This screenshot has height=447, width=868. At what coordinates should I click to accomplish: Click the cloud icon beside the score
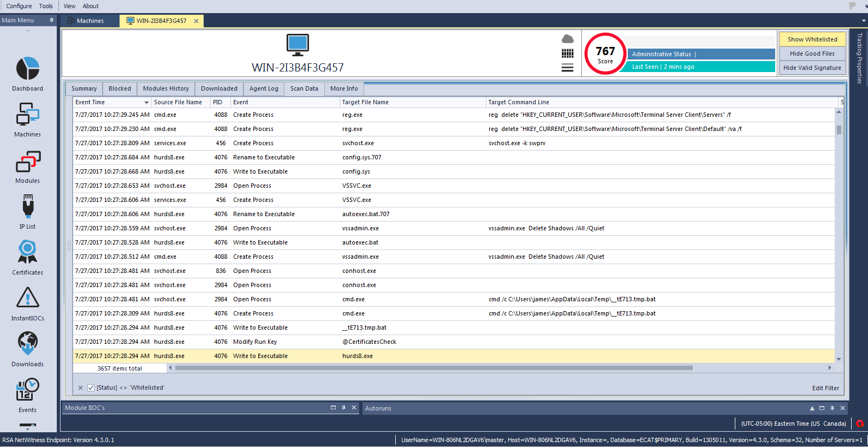coord(568,39)
